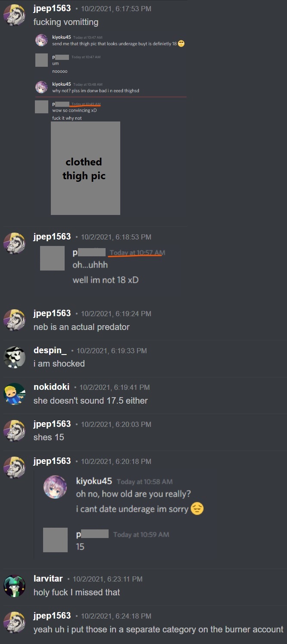The height and width of the screenshot is (644, 287).
Task: Open despin_'s profile avatar
Action: (x=14, y=357)
